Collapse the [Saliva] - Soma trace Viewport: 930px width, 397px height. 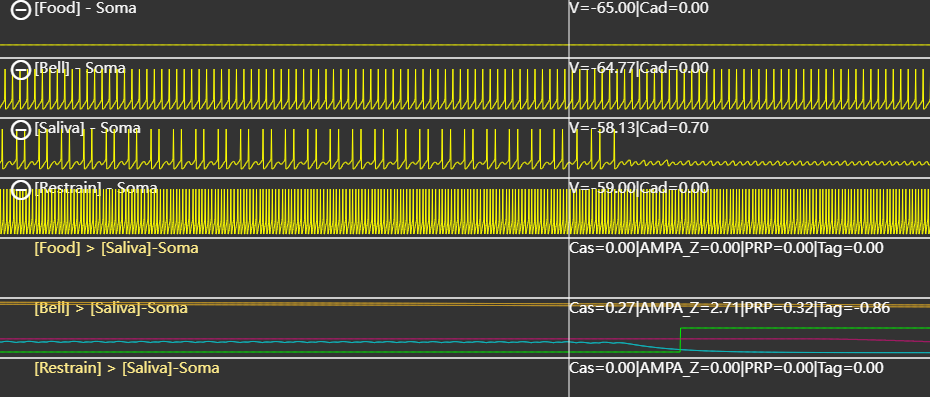21,130
